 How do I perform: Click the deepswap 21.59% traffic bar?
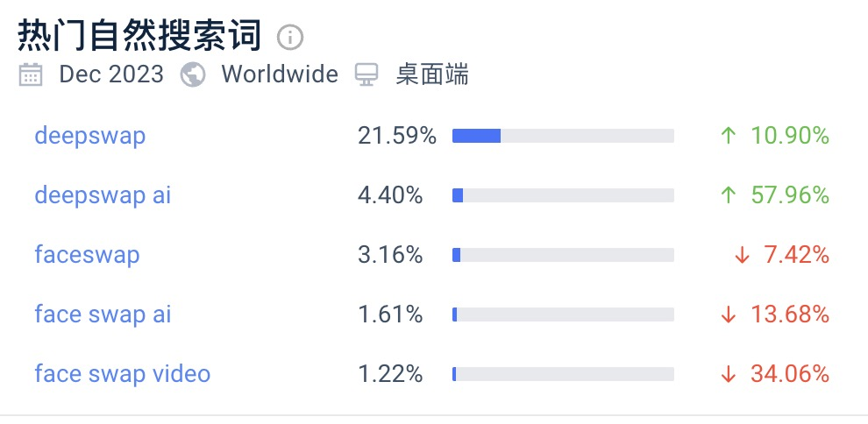click(563, 136)
